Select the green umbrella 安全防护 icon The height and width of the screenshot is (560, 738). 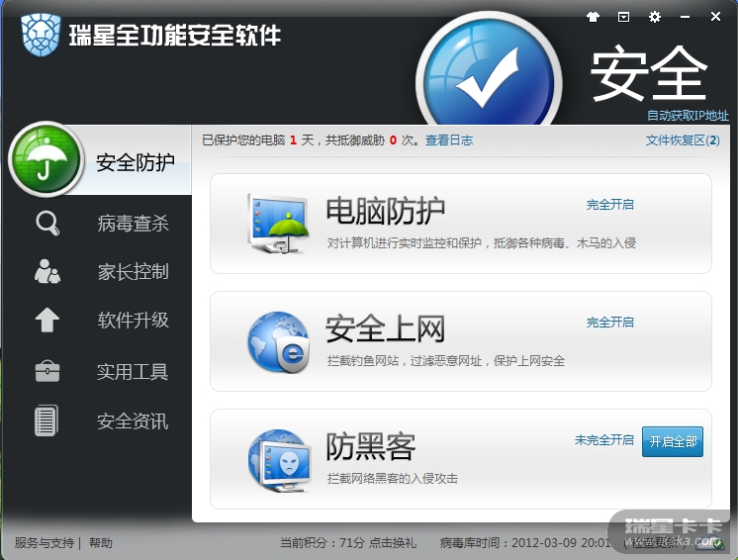click(x=46, y=159)
